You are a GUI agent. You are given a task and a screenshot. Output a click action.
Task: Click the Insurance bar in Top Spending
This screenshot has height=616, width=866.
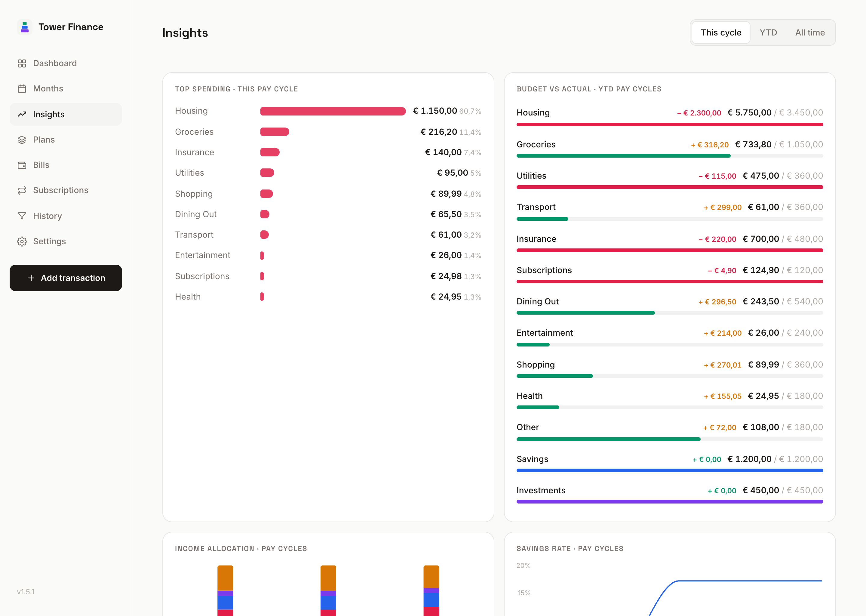[x=270, y=152]
